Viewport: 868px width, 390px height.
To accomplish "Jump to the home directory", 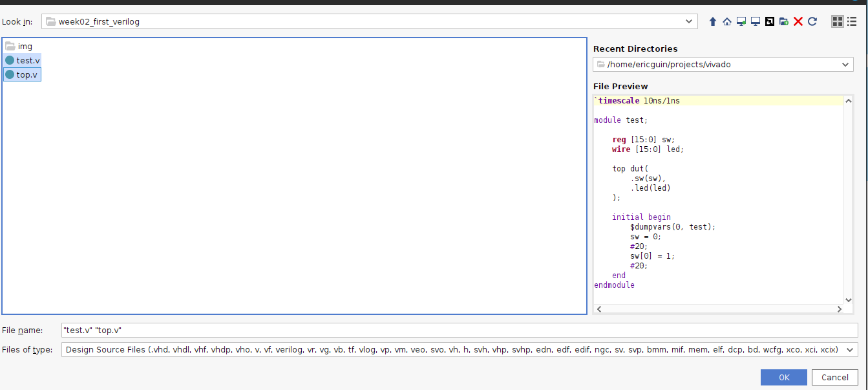I will pyautogui.click(x=727, y=21).
